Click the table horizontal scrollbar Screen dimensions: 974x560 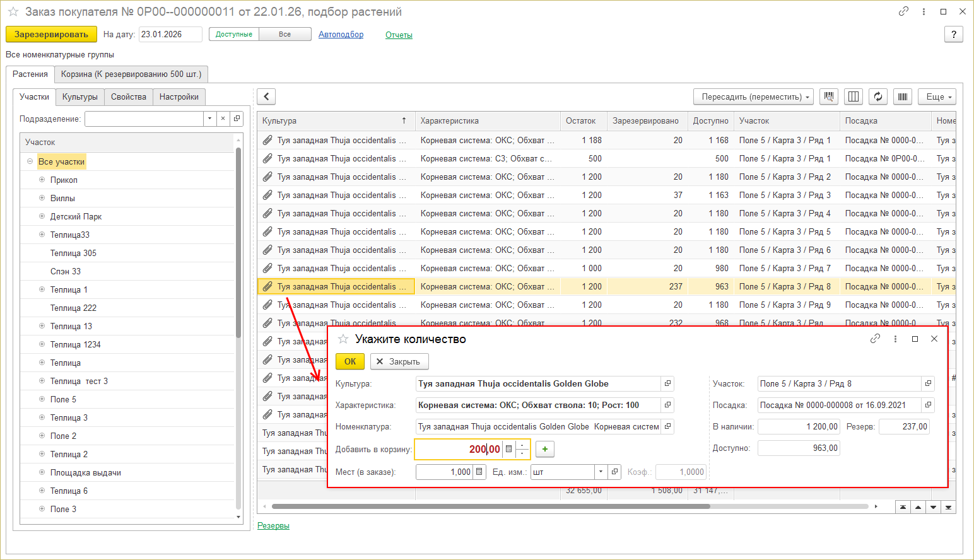[490, 506]
